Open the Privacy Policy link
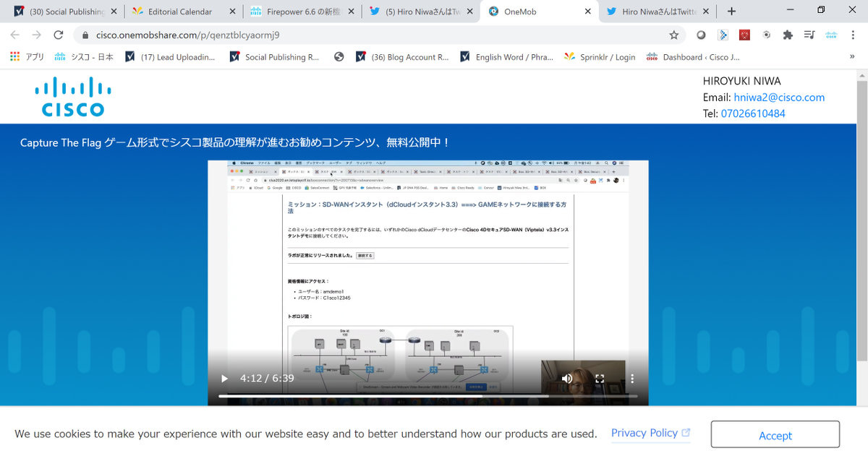Screen dimensions: 868x461 coord(650,433)
